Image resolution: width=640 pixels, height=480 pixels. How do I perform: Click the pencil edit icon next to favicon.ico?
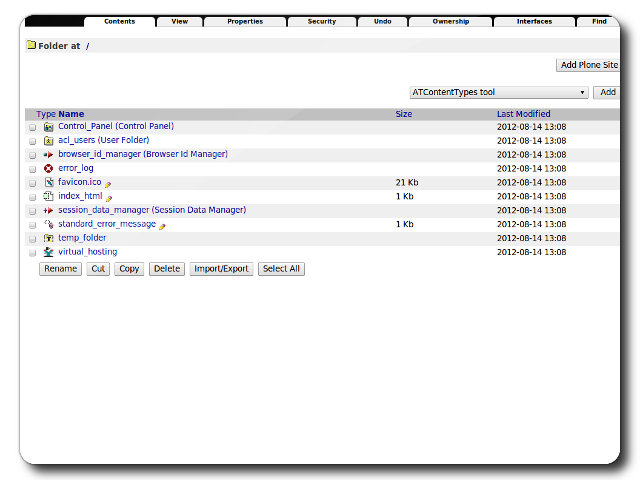tap(108, 184)
